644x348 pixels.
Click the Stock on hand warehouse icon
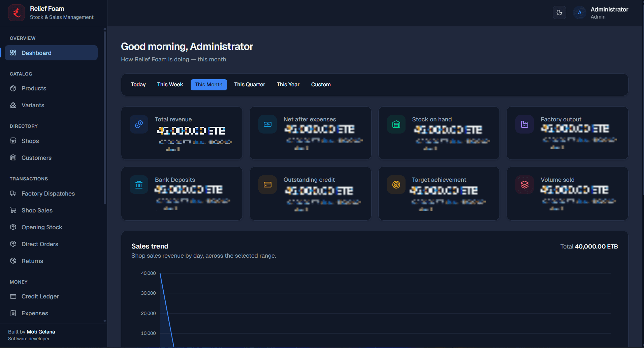(x=396, y=124)
